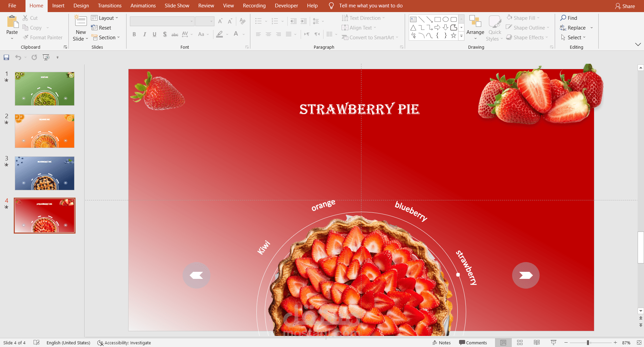Start slideshow from beginning in quick access toolbar
This screenshot has height=347, width=644.
[x=46, y=57]
